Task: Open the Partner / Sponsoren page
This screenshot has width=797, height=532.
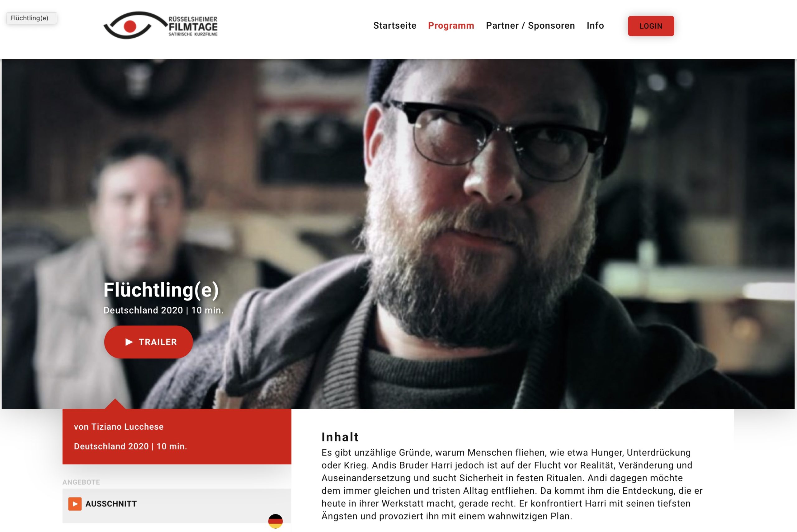Action: (x=530, y=26)
